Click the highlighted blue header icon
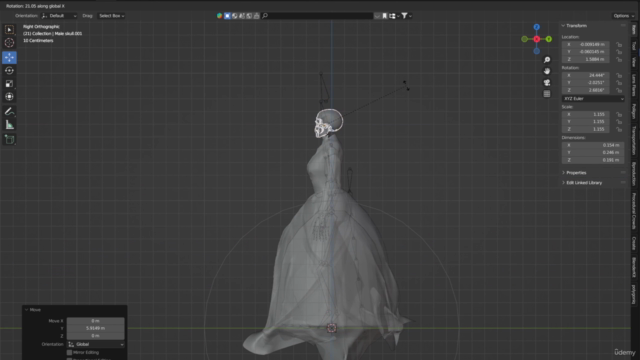 pyautogui.click(x=227, y=16)
